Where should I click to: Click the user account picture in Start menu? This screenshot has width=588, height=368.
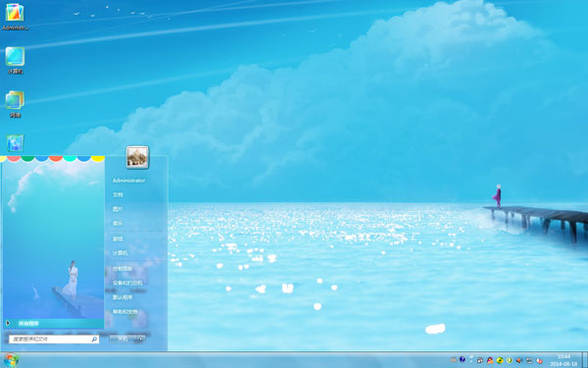[137, 157]
